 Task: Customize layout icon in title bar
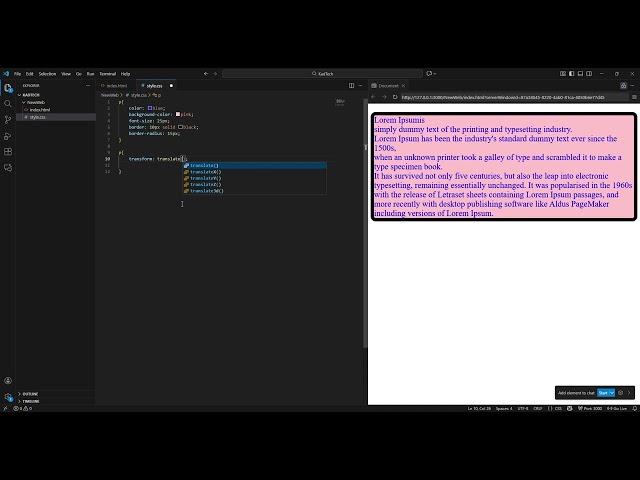pos(563,73)
